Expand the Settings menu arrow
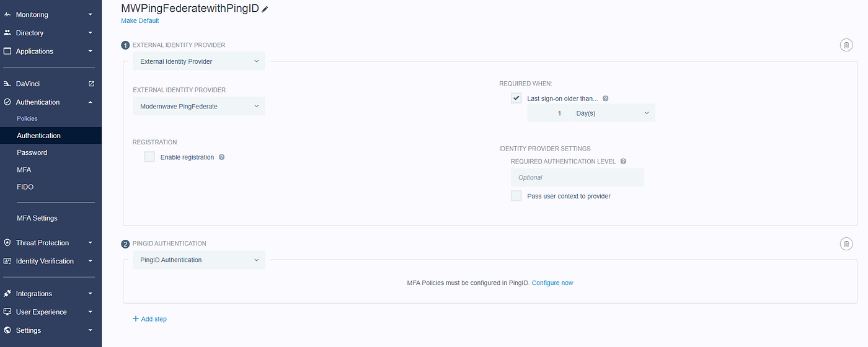Image resolution: width=868 pixels, height=347 pixels. click(x=91, y=330)
